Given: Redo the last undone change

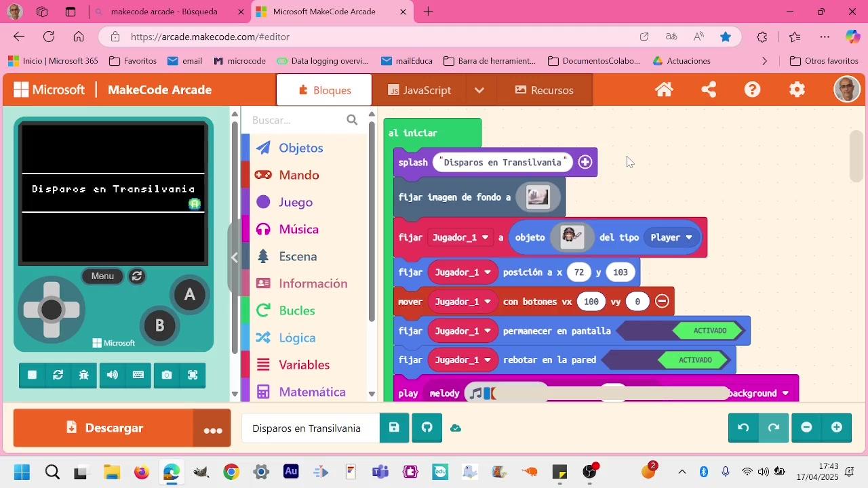Looking at the screenshot, I should tap(774, 428).
